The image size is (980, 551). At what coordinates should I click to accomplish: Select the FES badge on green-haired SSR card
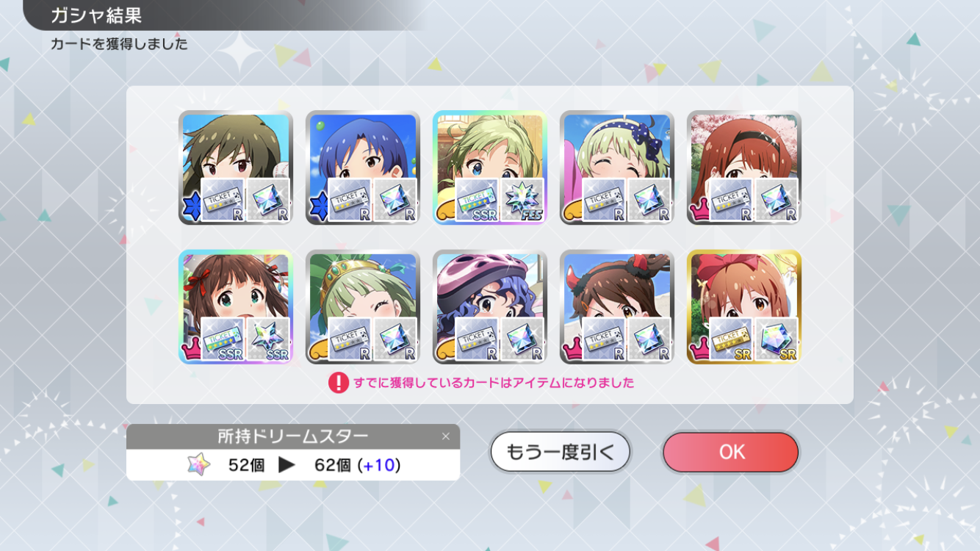(x=523, y=201)
